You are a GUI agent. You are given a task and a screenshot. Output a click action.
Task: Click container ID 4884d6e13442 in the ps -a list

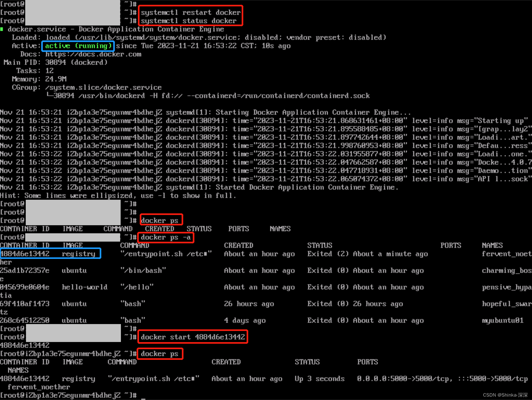coord(25,254)
